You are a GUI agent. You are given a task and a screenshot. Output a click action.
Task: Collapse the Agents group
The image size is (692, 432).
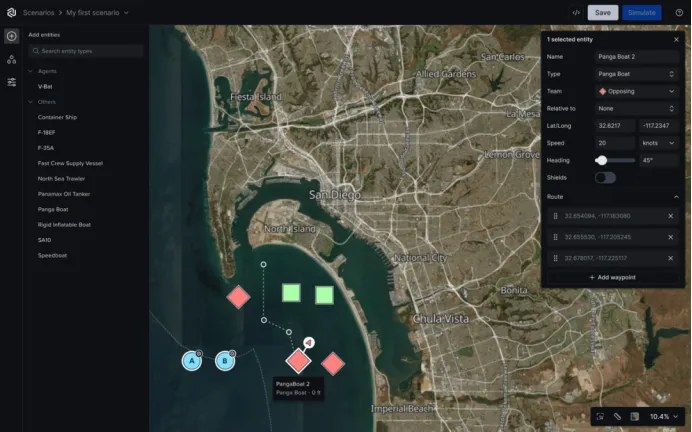31,71
